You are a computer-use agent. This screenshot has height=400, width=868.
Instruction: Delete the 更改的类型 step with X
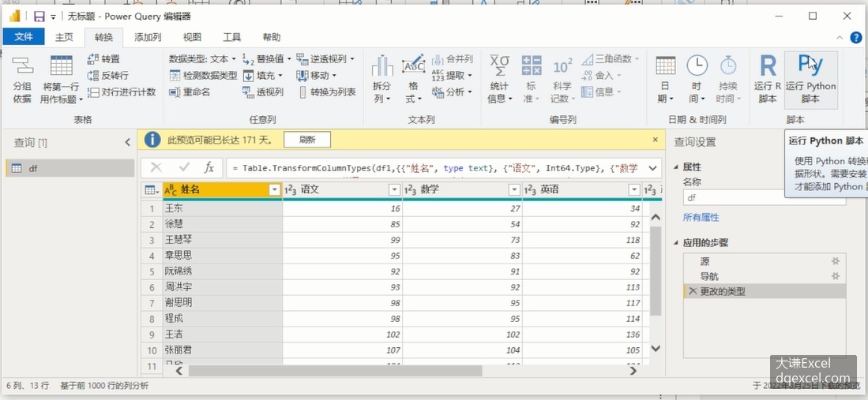pos(693,291)
